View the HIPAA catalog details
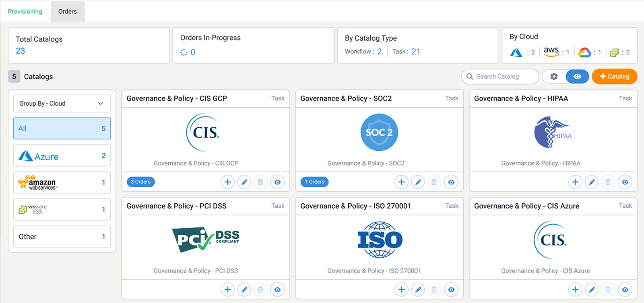Viewport: 644px width, 303px height. pyautogui.click(x=625, y=182)
